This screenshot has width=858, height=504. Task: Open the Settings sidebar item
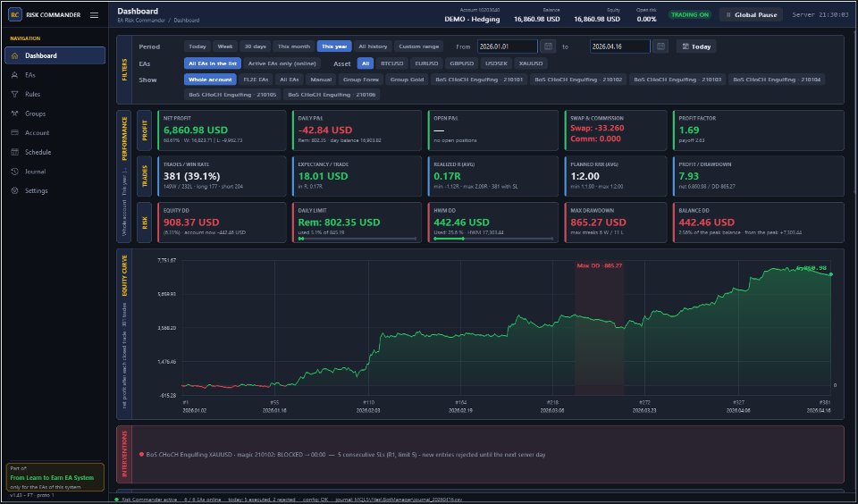coord(55,191)
